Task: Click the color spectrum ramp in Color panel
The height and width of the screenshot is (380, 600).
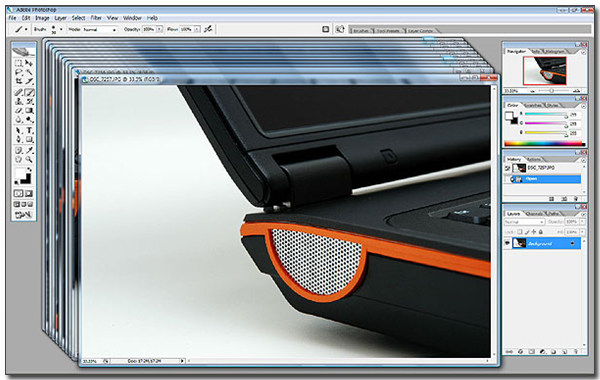Action: tap(545, 144)
